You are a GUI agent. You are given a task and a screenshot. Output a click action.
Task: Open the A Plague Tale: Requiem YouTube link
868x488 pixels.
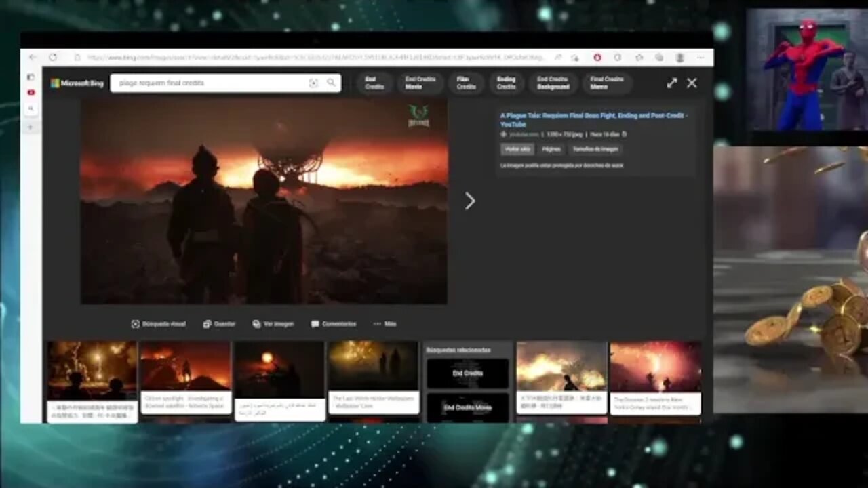(x=593, y=120)
